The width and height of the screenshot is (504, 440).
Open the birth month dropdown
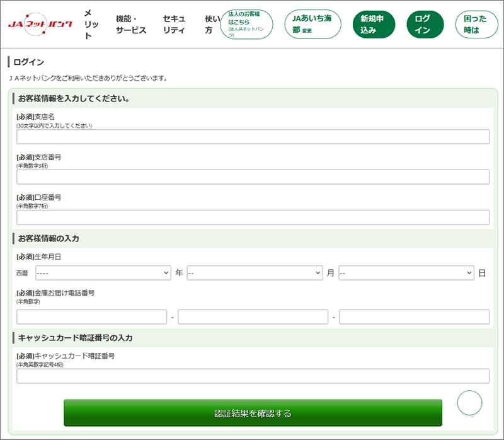[x=255, y=273]
